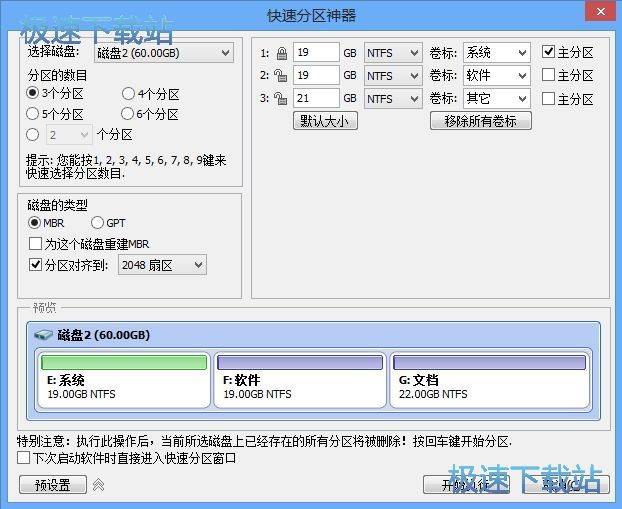622x509 pixels.
Task: Open the 软件 volume label dropdown
Action: click(x=497, y=75)
